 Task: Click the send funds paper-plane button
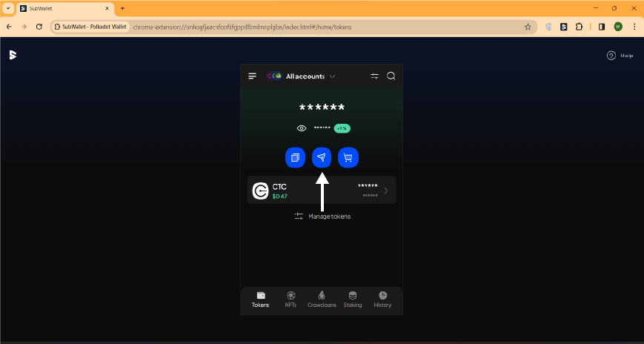tap(322, 157)
